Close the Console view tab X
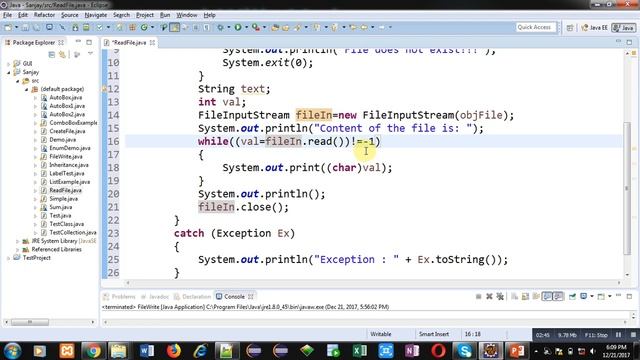Image resolution: width=640 pixels, height=360 pixels. (x=251, y=297)
